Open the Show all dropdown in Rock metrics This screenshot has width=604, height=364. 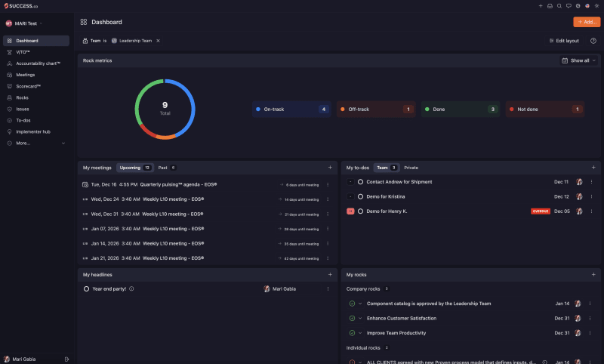click(579, 60)
